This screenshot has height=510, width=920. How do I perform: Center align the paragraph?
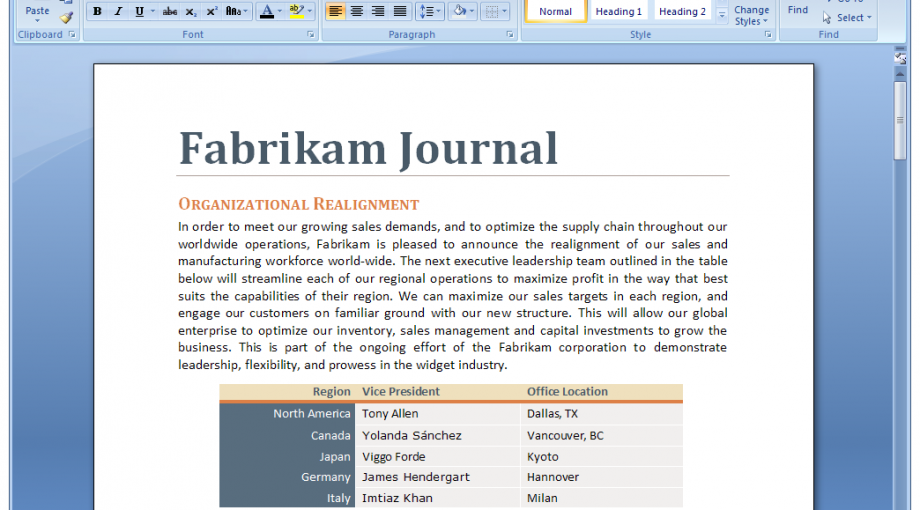pos(356,12)
